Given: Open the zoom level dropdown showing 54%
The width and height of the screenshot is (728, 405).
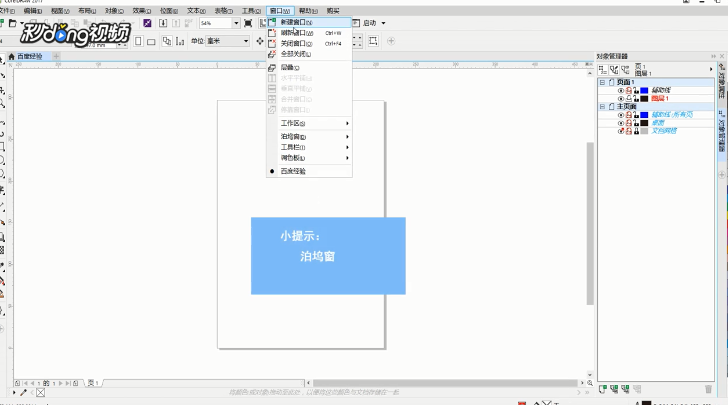Looking at the screenshot, I should coord(236,23).
